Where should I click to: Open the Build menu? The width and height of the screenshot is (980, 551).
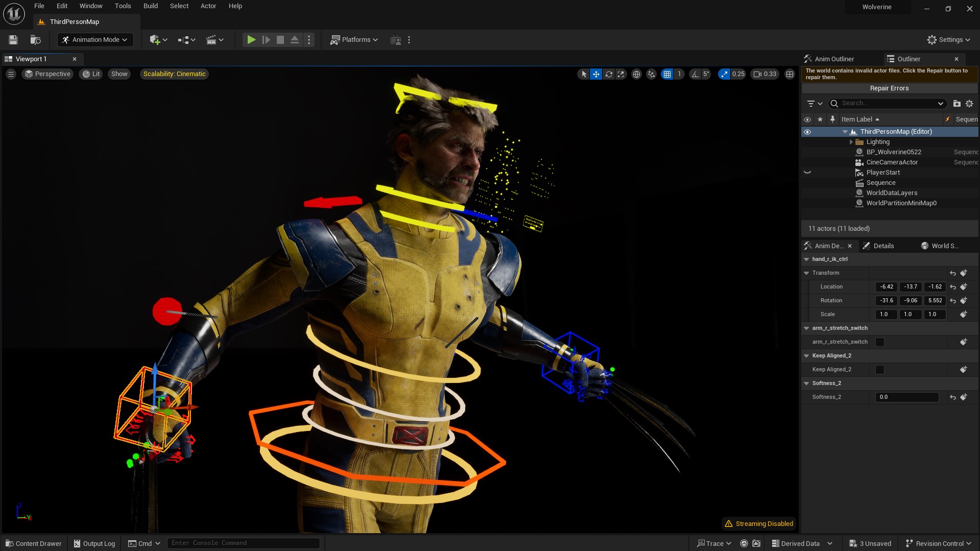[x=150, y=6]
